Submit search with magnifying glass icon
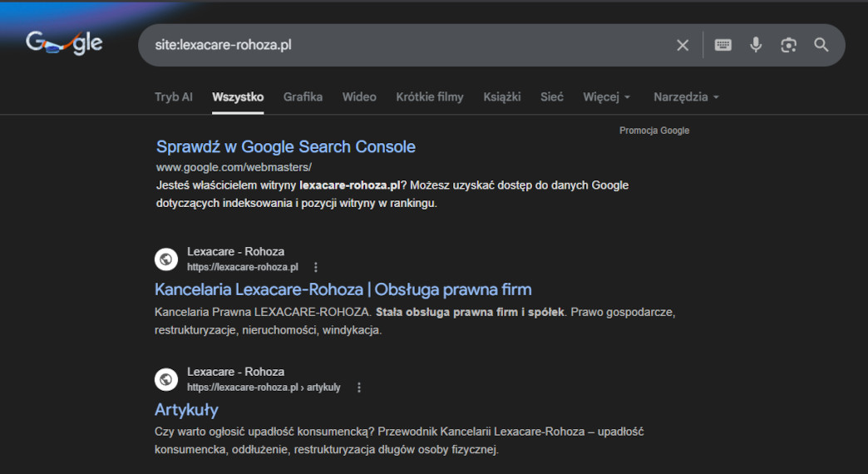 (821, 45)
